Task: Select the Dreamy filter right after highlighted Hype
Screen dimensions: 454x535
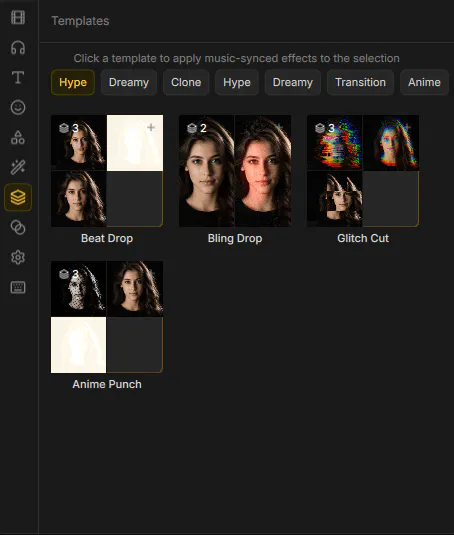Action: [x=129, y=82]
